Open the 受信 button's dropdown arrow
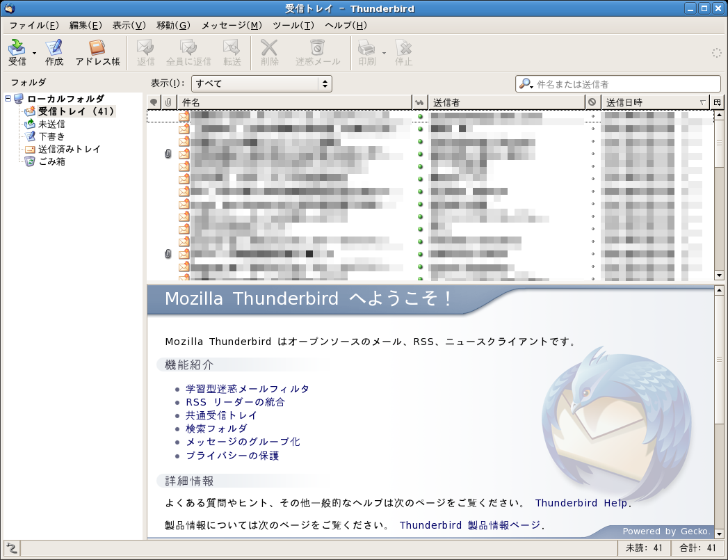 click(34, 53)
